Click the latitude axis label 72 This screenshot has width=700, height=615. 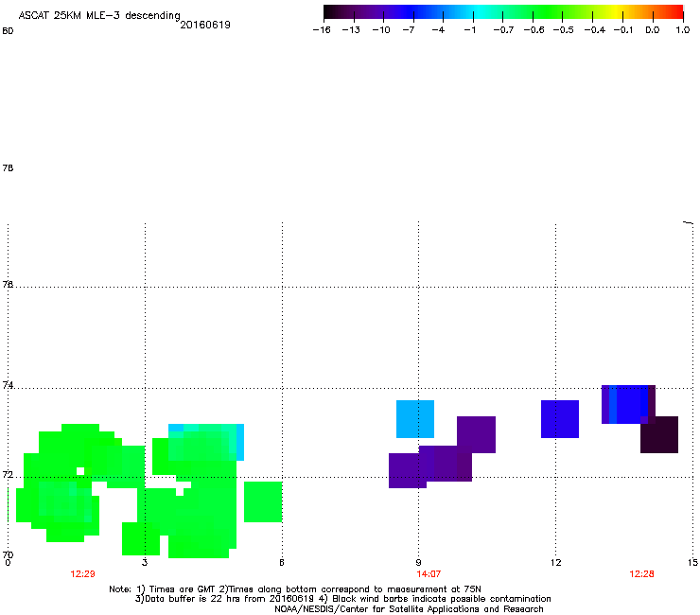[8, 474]
